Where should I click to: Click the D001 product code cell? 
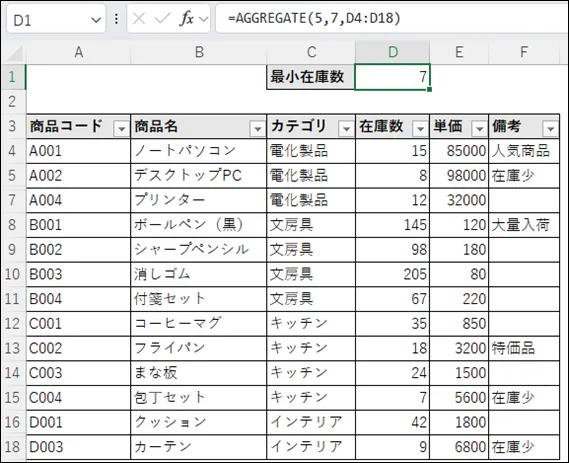[x=78, y=422]
